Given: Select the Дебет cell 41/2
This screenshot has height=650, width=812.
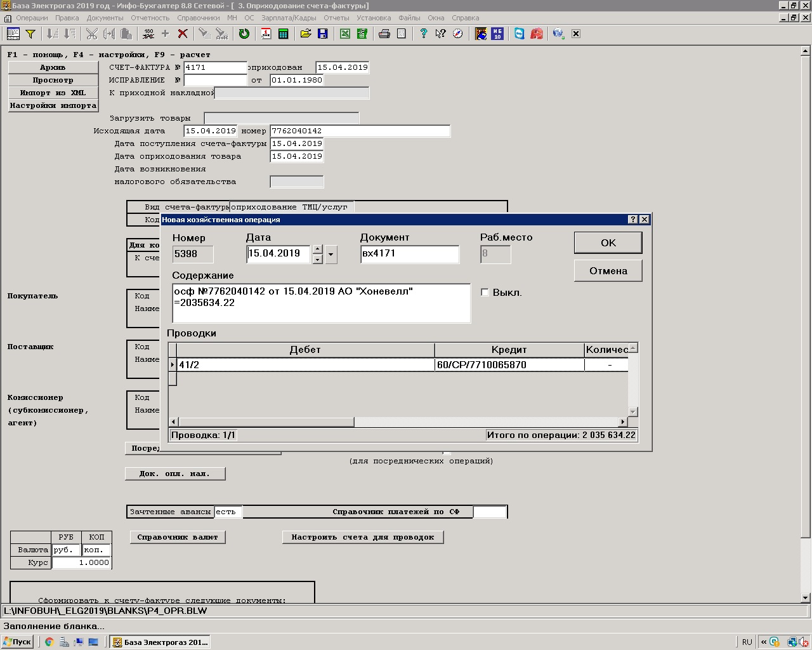Looking at the screenshot, I should [305, 364].
